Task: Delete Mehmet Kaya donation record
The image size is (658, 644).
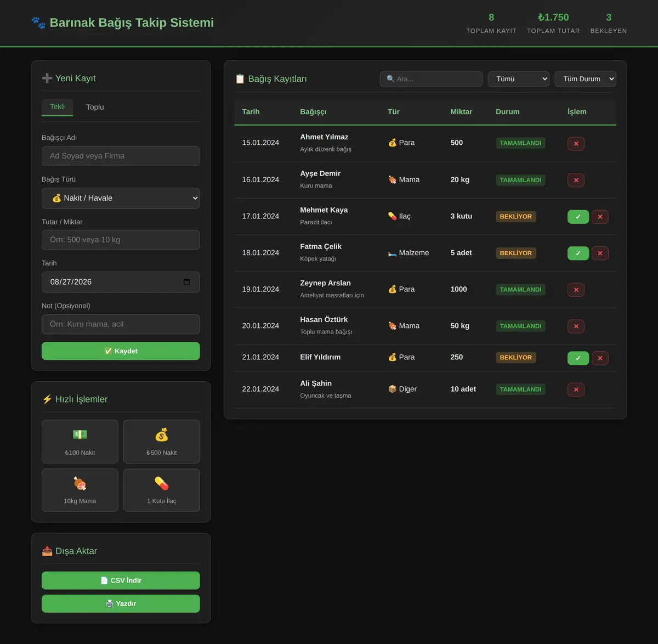Action: pyautogui.click(x=600, y=217)
